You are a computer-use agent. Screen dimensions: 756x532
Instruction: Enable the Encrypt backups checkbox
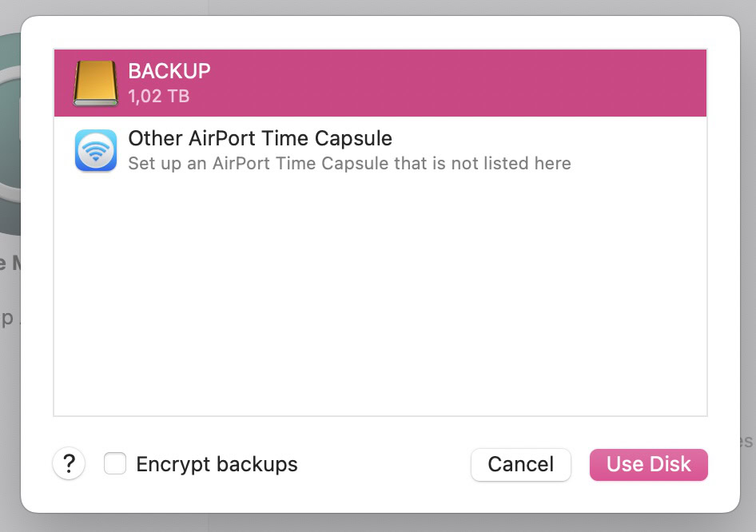[115, 464]
